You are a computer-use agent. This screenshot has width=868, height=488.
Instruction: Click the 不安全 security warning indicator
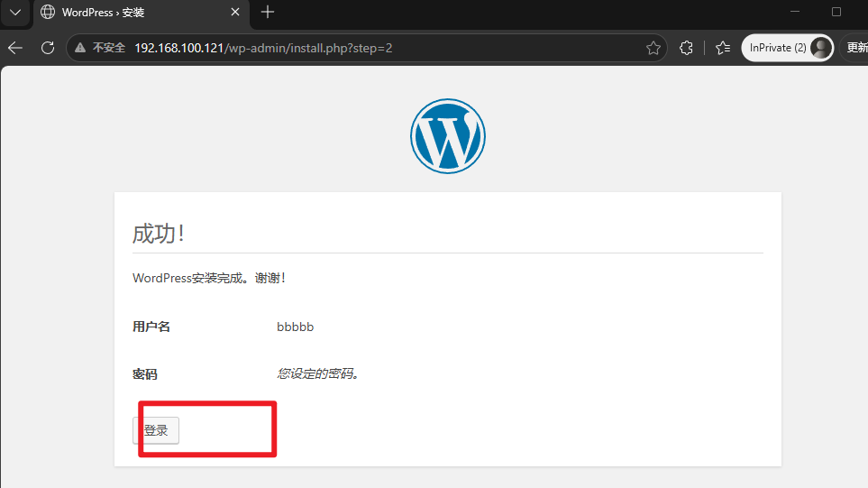pyautogui.click(x=100, y=48)
